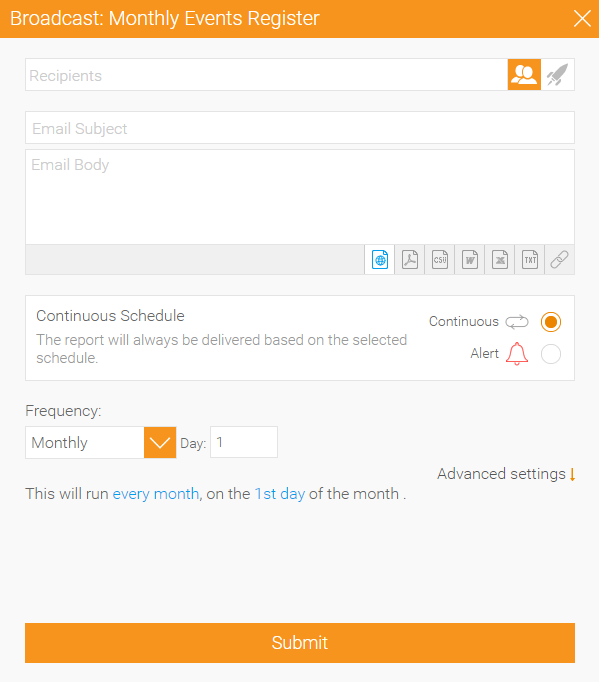Viewport: 599px width, 682px height.
Task: Choose TXT text format icon
Action: pyautogui.click(x=530, y=260)
